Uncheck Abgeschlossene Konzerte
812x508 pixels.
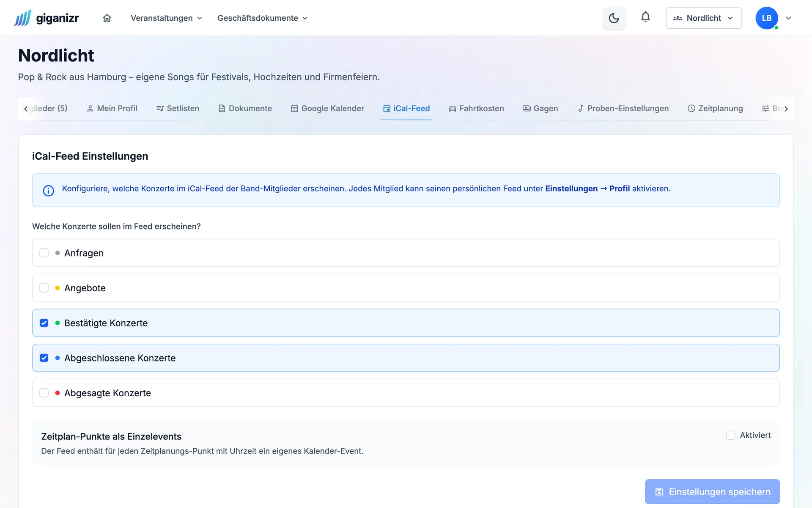tap(44, 358)
